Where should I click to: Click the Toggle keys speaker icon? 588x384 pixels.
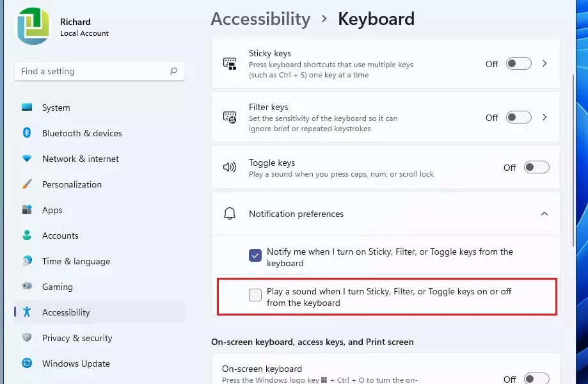[229, 168]
